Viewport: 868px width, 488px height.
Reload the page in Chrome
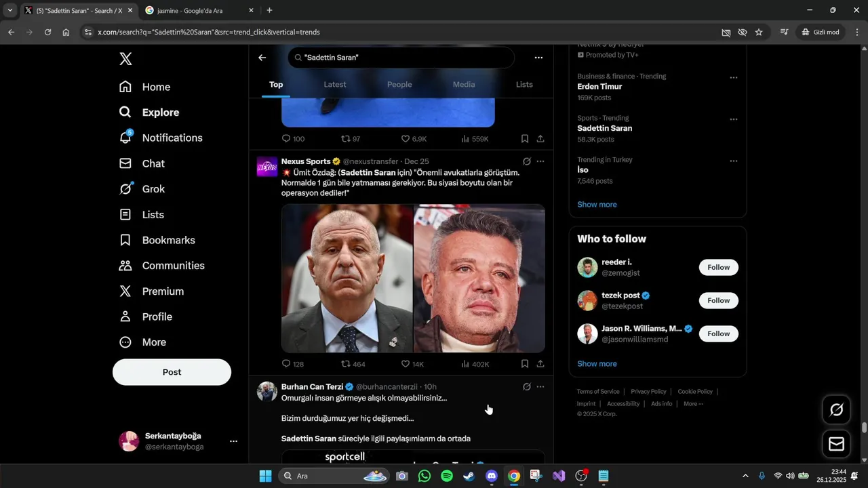click(x=47, y=32)
